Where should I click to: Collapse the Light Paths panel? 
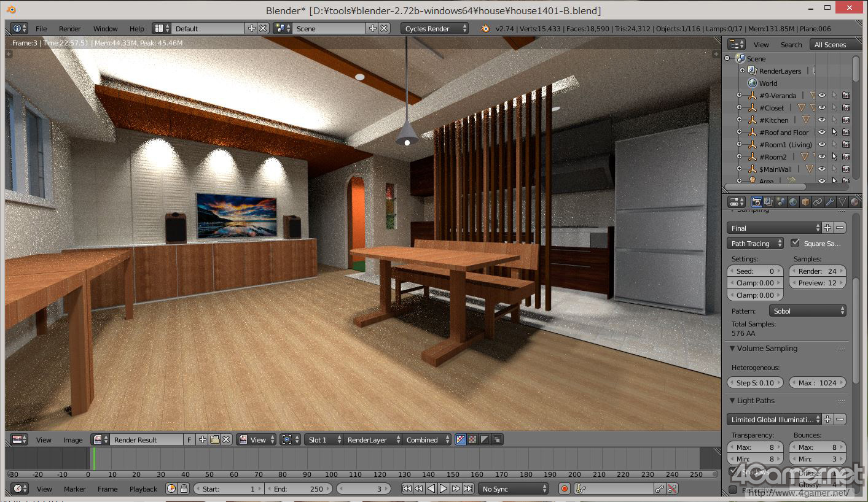point(732,400)
